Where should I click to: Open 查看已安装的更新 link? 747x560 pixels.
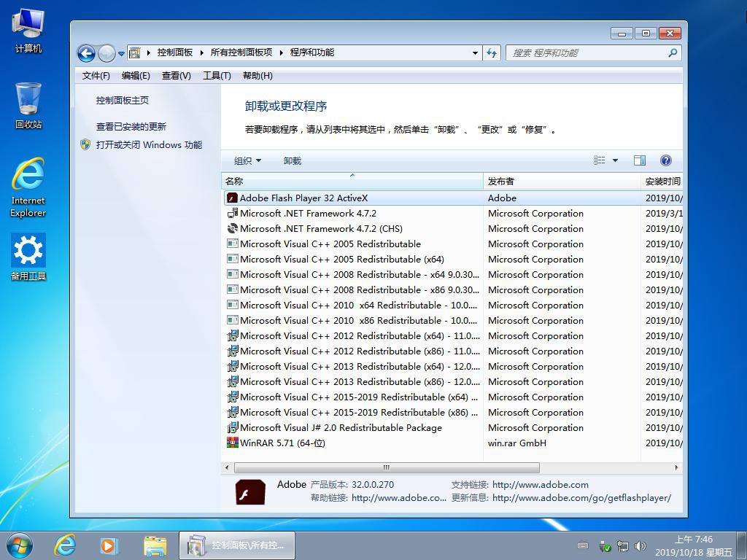point(131,127)
